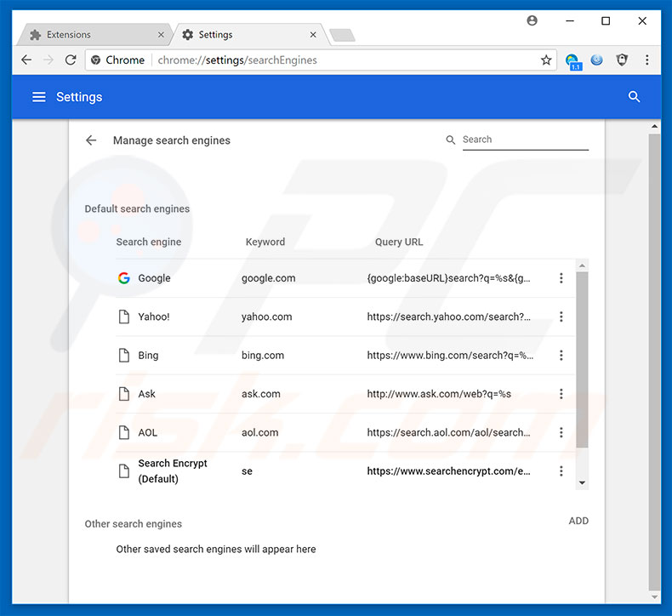The height and width of the screenshot is (616, 672).
Task: Open more actions for Bing
Action: (561, 356)
